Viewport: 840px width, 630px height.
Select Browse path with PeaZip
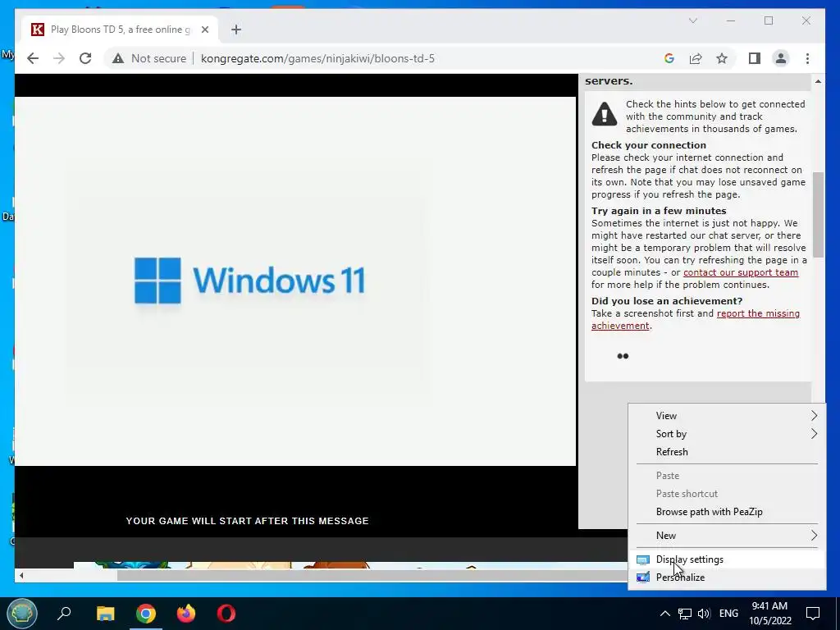[727, 512]
